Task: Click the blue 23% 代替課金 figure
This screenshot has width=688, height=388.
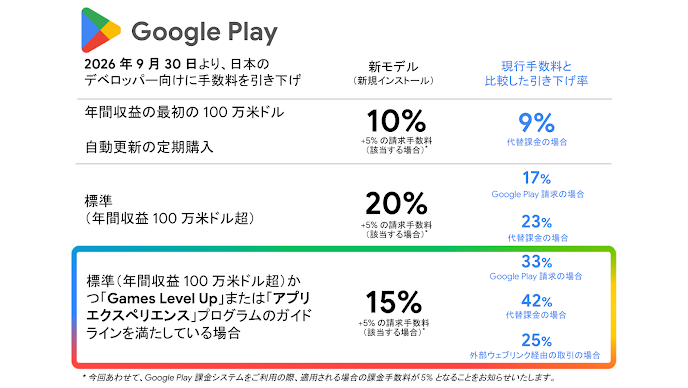Action: point(537,222)
